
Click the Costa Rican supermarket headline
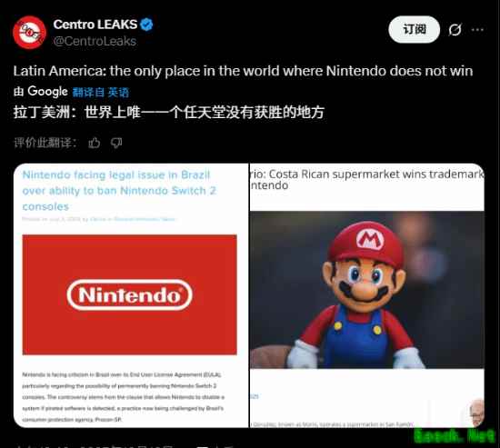tap(366, 180)
